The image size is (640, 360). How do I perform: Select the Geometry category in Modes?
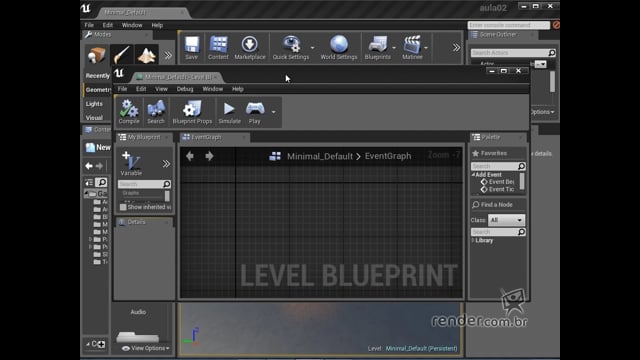click(x=98, y=90)
